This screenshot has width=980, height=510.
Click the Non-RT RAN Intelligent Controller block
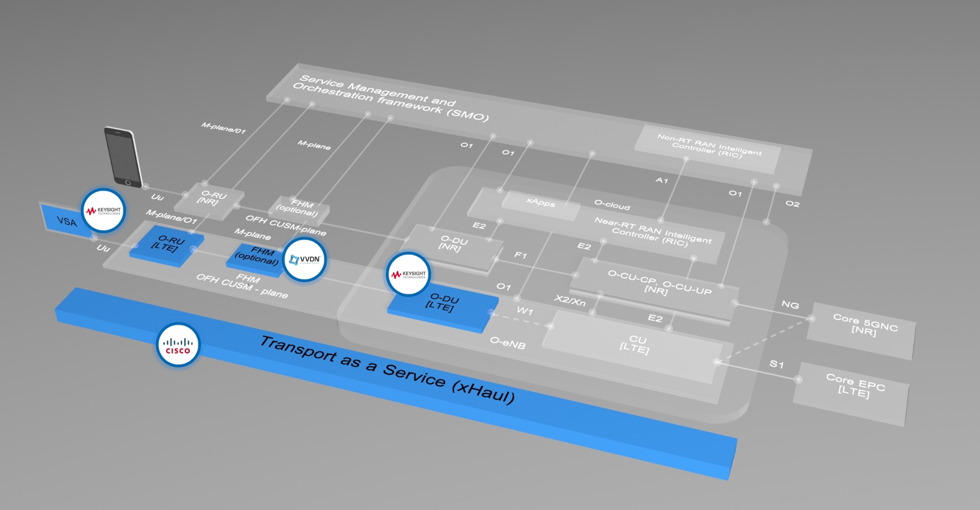[708, 148]
